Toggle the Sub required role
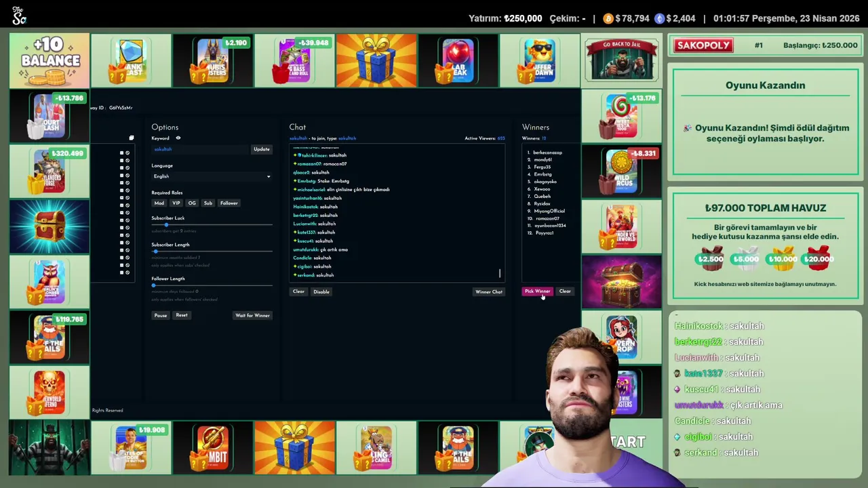The height and width of the screenshot is (488, 868). pos(208,203)
